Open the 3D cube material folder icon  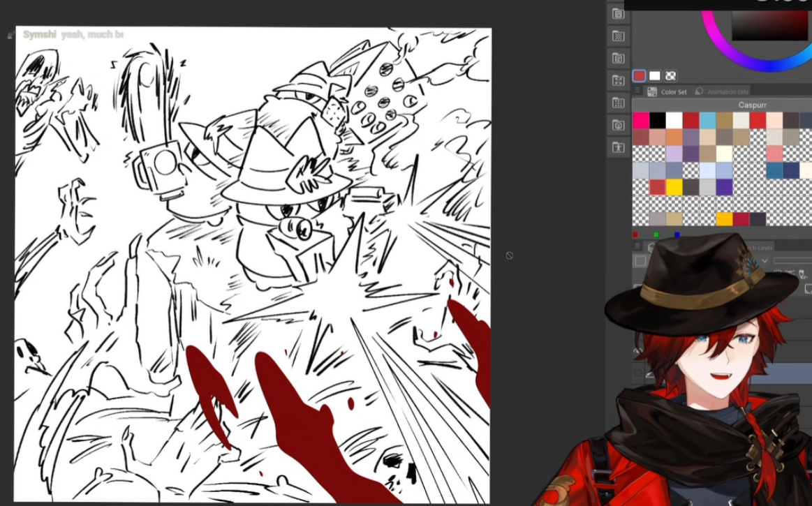tap(619, 126)
